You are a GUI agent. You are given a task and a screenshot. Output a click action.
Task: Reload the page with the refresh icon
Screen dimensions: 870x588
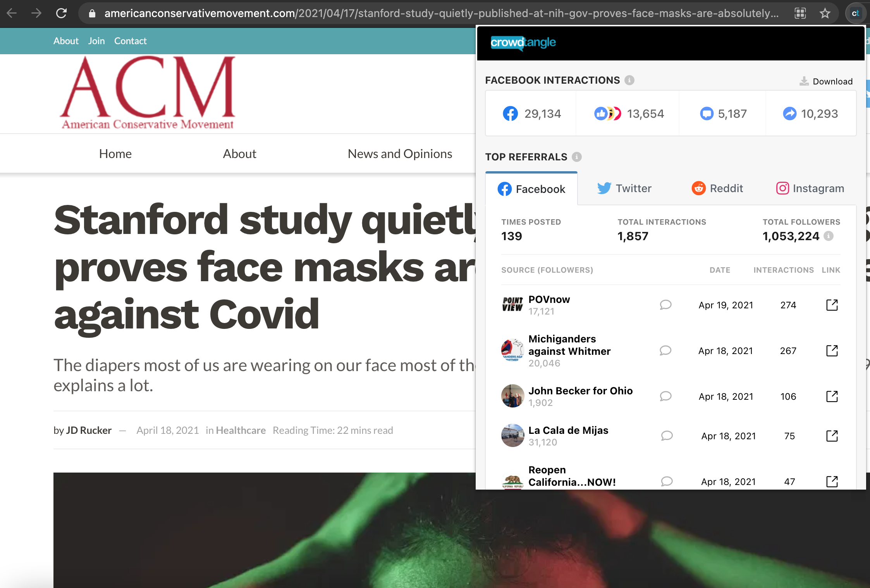coord(61,14)
